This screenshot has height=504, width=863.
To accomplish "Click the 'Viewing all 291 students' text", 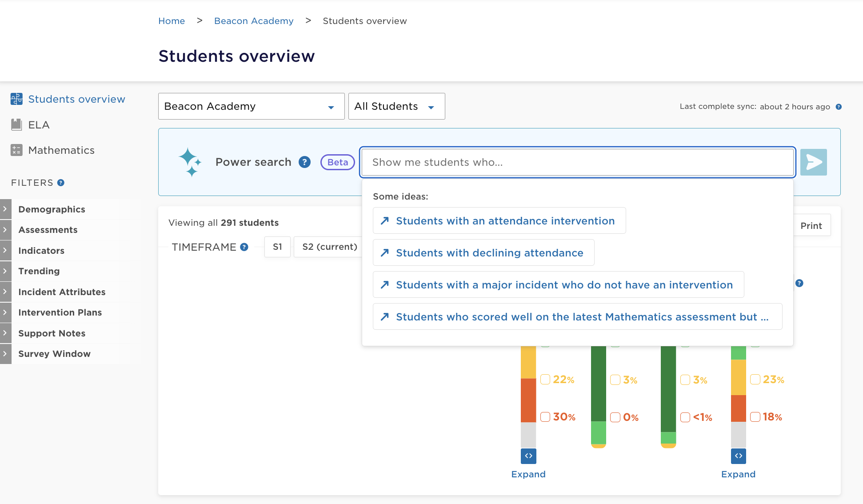I will tap(224, 223).
